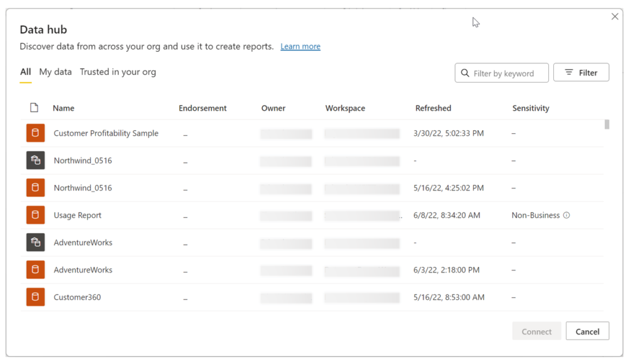Open the Filter button options
The image size is (641, 364).
click(582, 73)
